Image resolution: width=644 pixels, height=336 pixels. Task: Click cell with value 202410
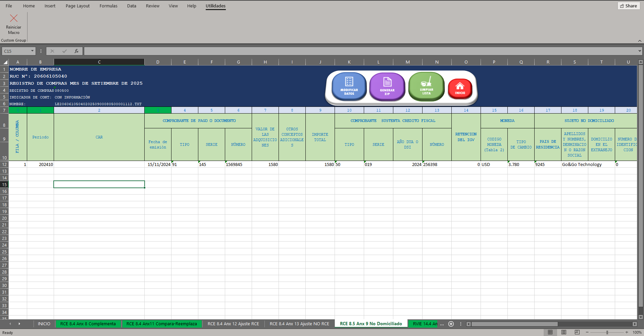40,164
